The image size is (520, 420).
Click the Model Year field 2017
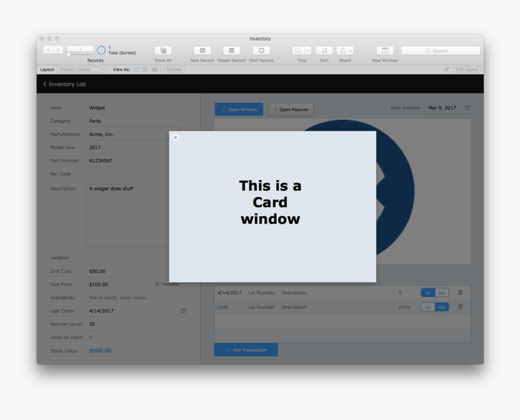coord(128,147)
